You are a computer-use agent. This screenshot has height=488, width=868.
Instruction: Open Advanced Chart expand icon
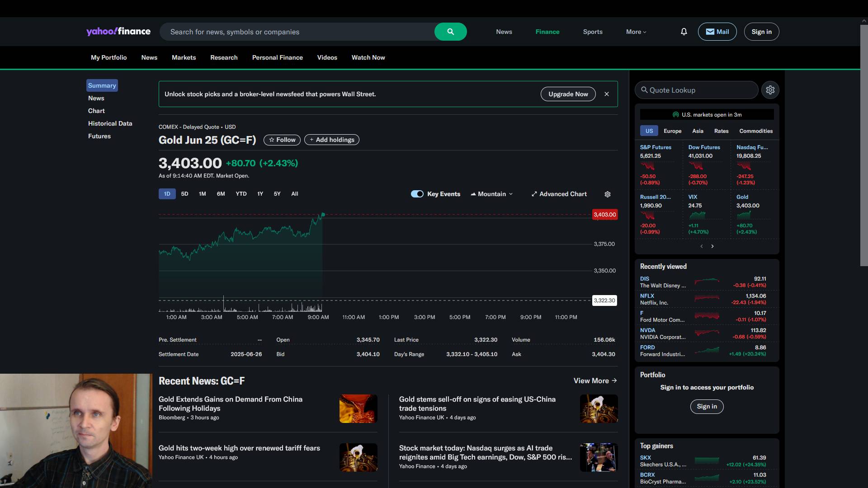pos(534,194)
